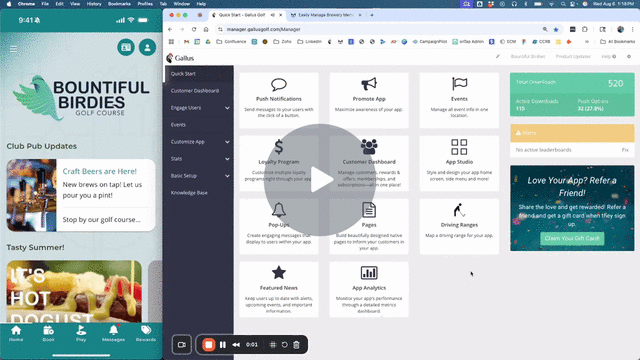Open the Help link in Gallus header
The width and height of the screenshot is (640, 360).
[608, 56]
